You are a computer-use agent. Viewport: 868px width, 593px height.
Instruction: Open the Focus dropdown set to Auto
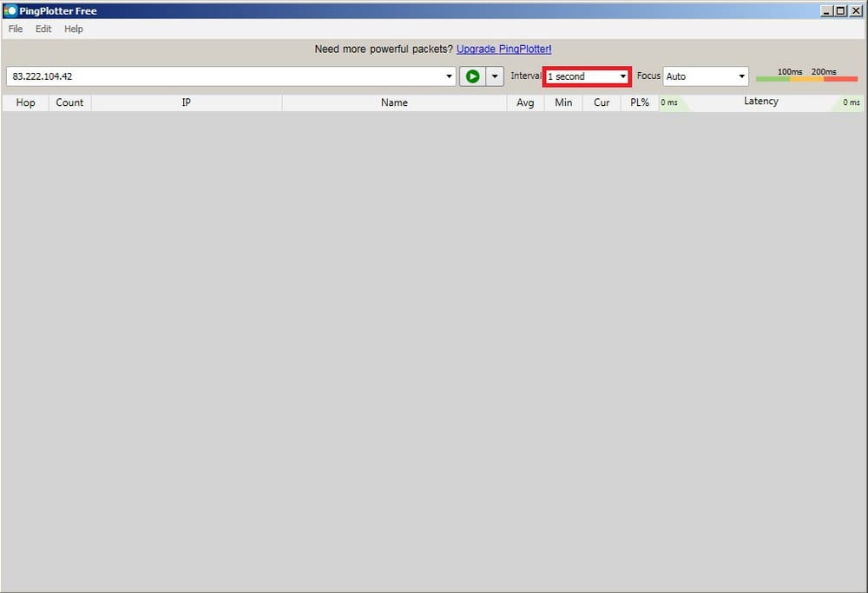pyautogui.click(x=706, y=76)
